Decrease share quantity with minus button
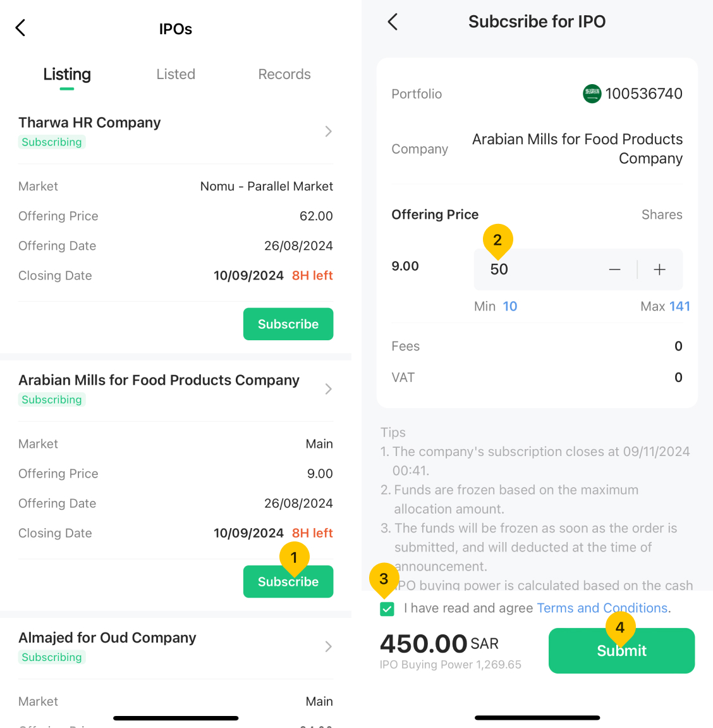The width and height of the screenshot is (713, 728). click(614, 269)
